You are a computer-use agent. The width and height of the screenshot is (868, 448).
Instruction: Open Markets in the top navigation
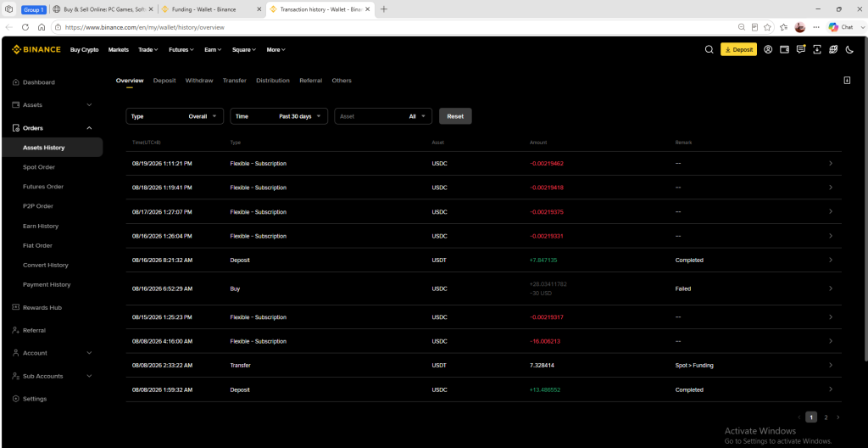point(119,49)
